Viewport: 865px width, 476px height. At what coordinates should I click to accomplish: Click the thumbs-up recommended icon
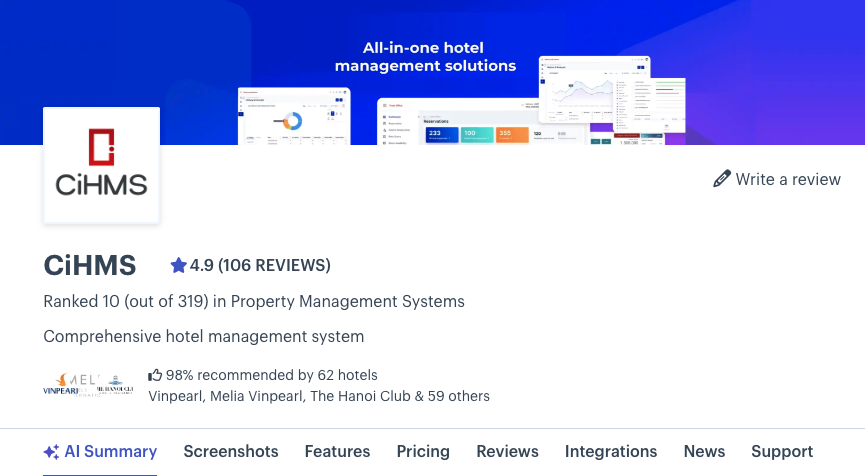pos(155,376)
